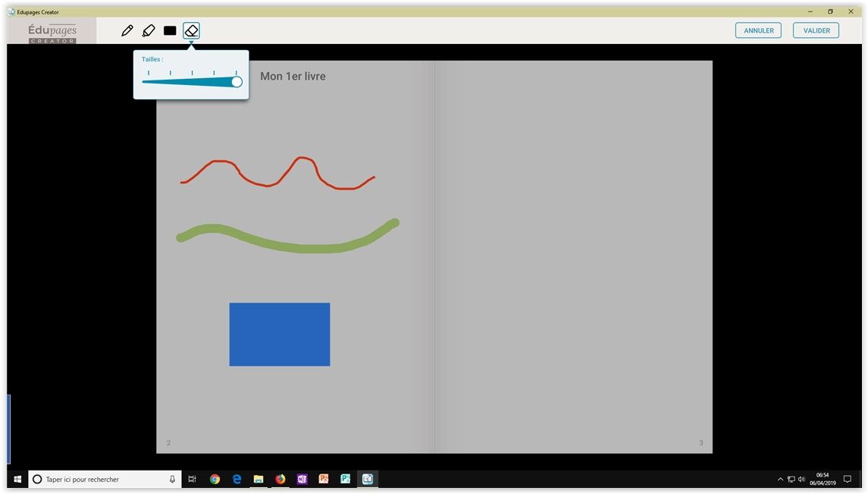Open Task View in the taskbar
This screenshot has width=868, height=494.
[x=193, y=480]
